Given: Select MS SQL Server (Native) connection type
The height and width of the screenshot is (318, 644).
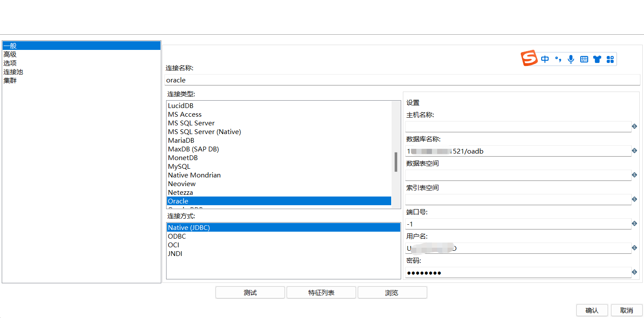Looking at the screenshot, I should [x=279, y=132].
